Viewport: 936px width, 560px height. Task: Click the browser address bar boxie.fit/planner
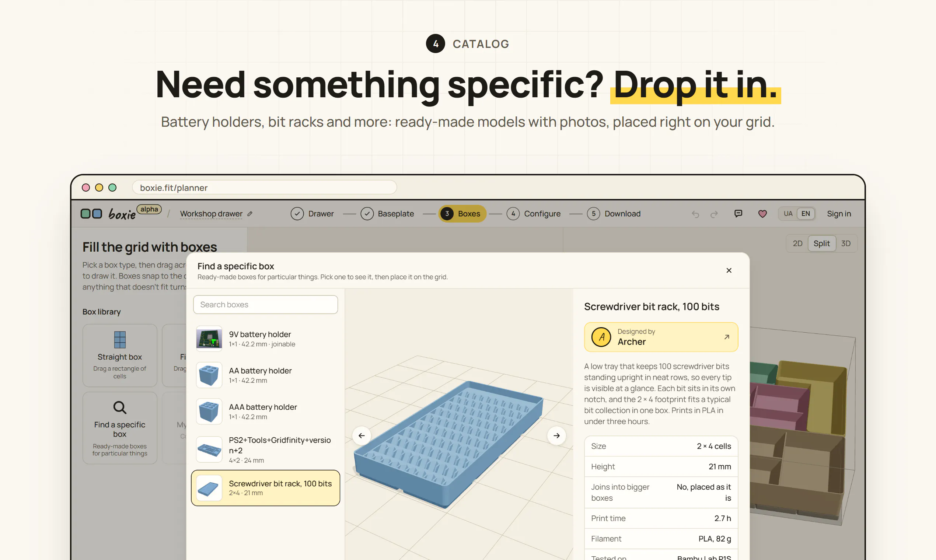coord(264,188)
